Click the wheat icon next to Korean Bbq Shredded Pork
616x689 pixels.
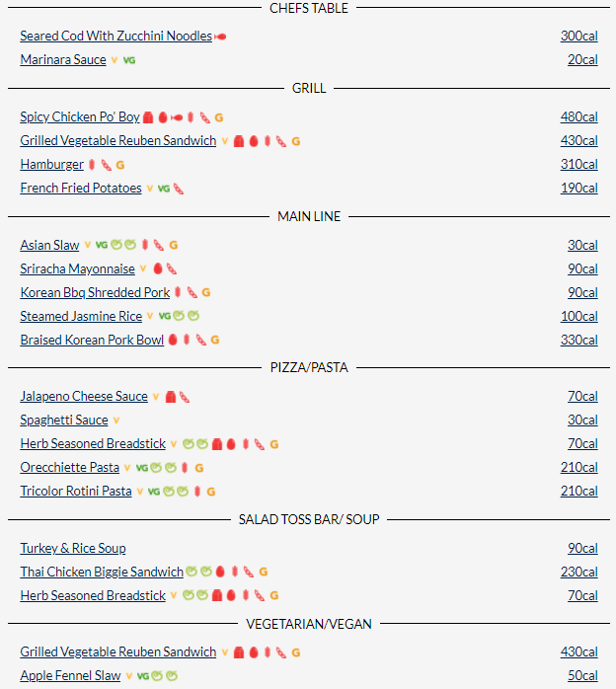179,293
